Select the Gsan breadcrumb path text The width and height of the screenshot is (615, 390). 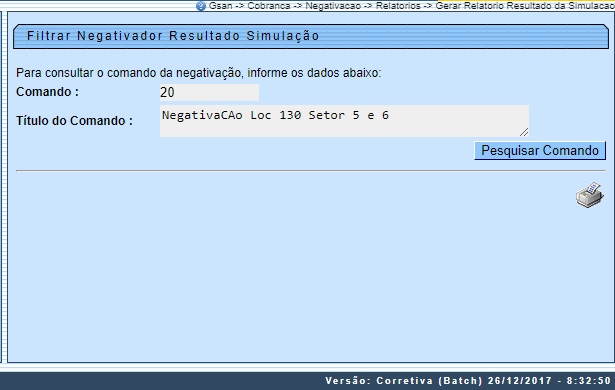pos(411,5)
